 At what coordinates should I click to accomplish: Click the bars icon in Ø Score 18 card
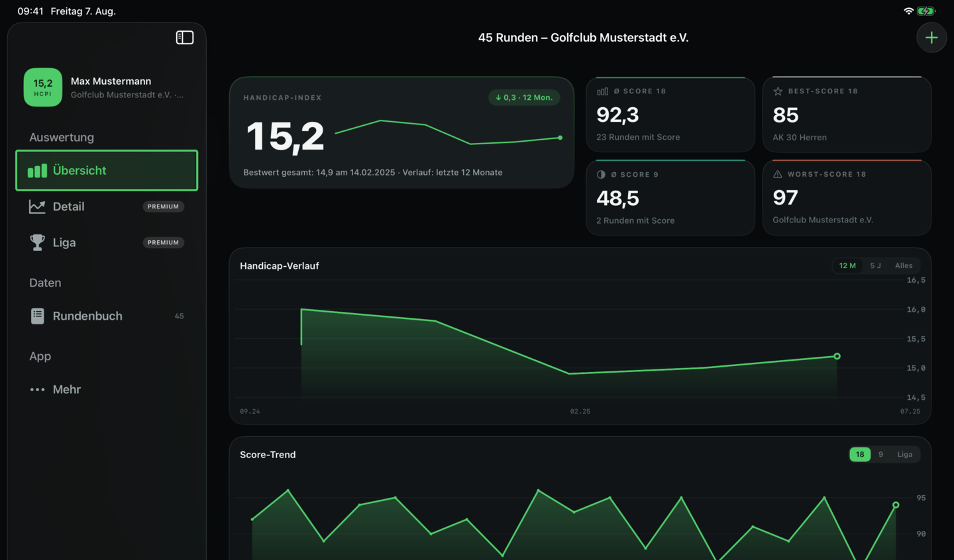click(x=602, y=91)
